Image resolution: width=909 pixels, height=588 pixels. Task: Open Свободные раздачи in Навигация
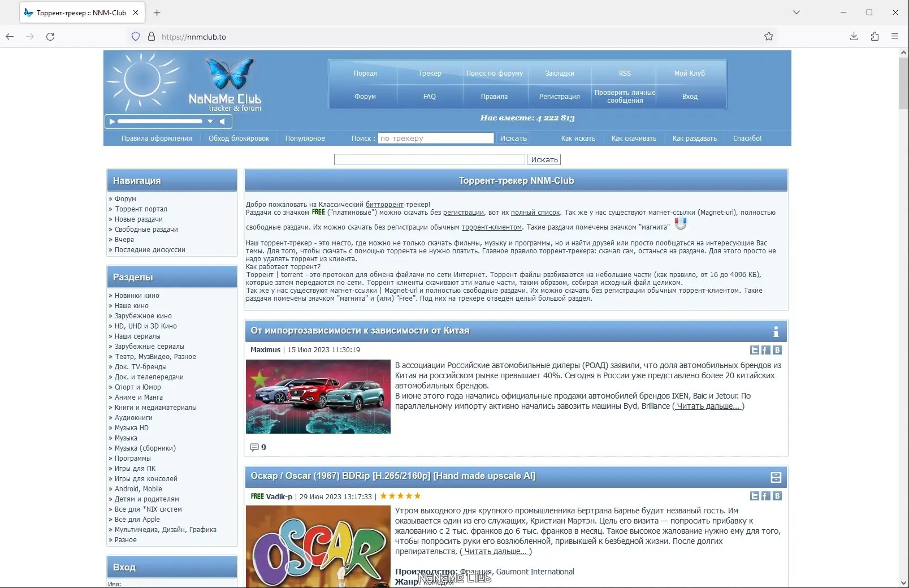click(x=146, y=230)
